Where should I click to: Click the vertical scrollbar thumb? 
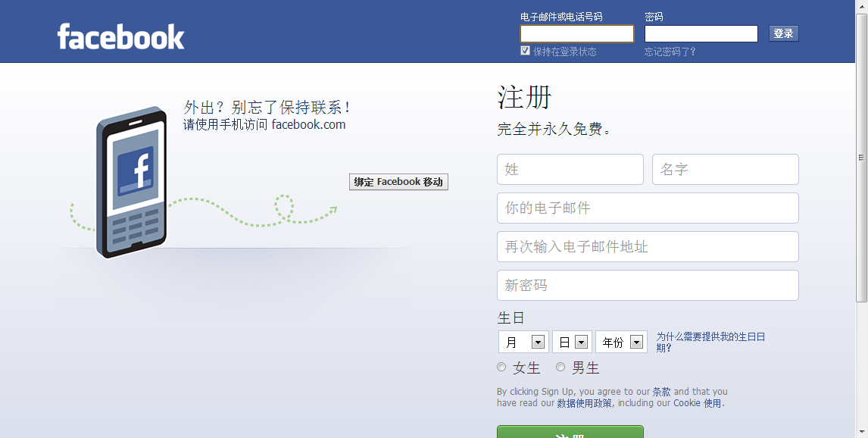coord(862,158)
